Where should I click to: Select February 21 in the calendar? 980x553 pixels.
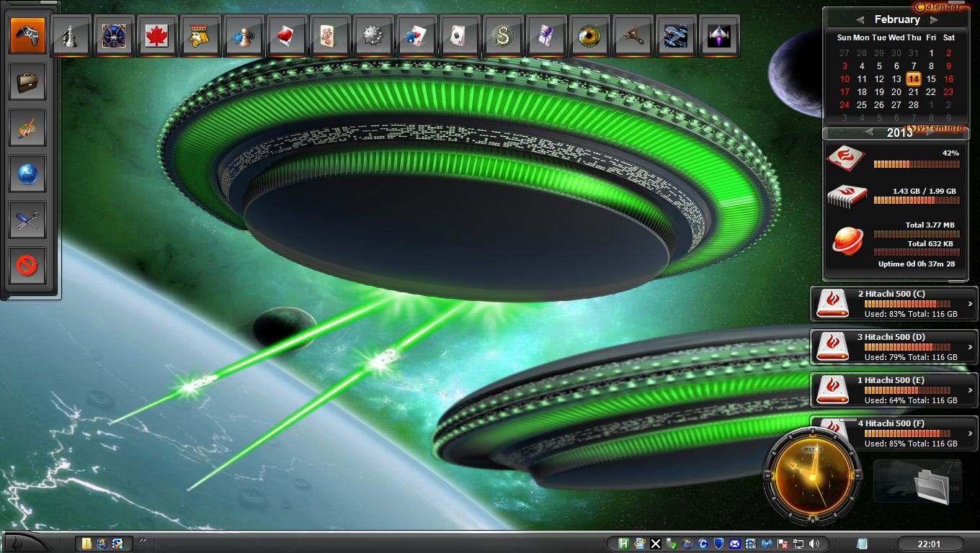click(914, 92)
